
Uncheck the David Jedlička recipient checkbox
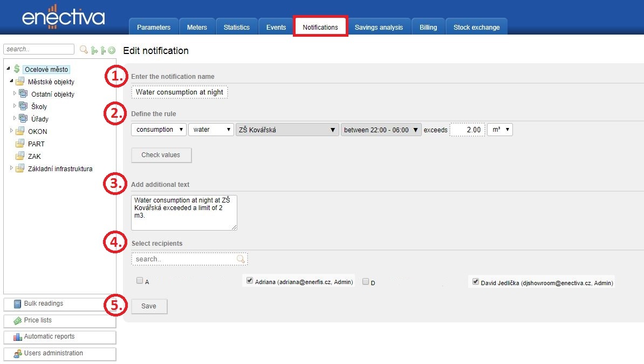475,281
